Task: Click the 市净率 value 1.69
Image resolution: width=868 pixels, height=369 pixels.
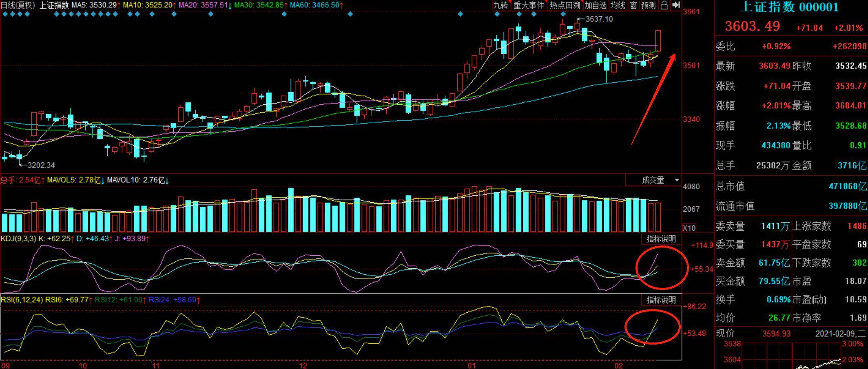Action: coord(858,318)
